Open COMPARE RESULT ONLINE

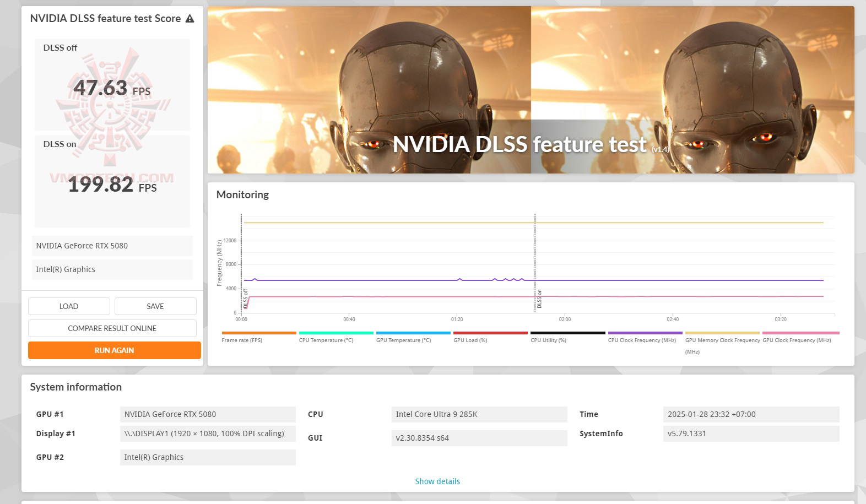point(112,328)
